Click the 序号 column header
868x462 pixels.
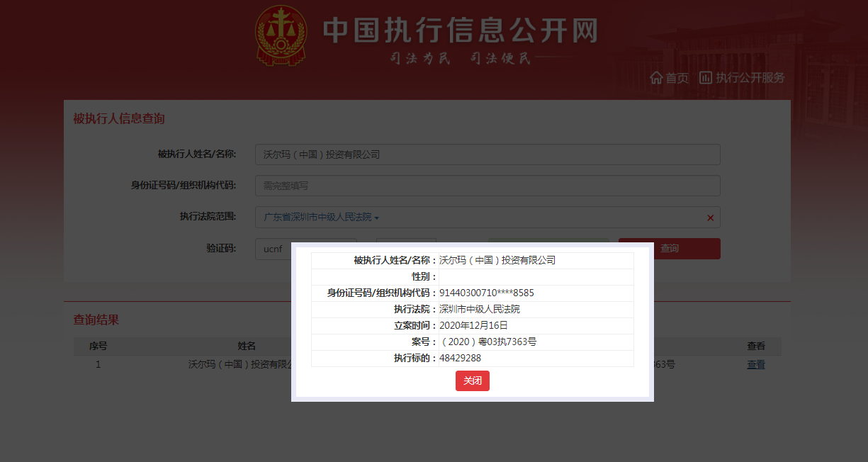[98, 346]
